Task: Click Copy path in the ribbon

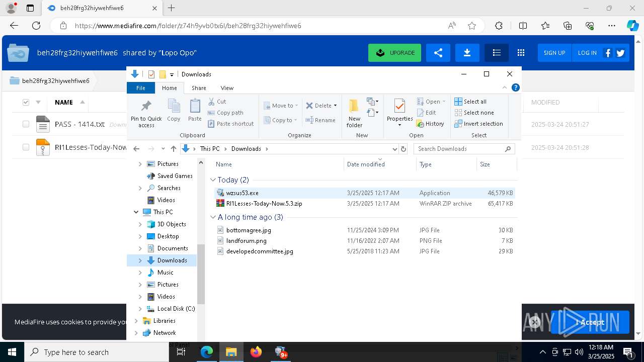Action: tap(225, 113)
